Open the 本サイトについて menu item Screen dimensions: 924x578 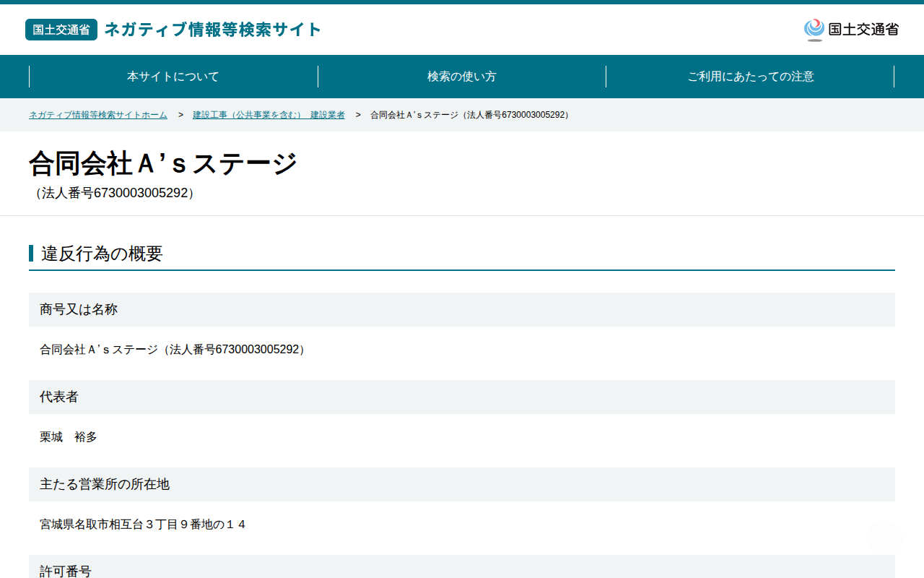tap(173, 77)
